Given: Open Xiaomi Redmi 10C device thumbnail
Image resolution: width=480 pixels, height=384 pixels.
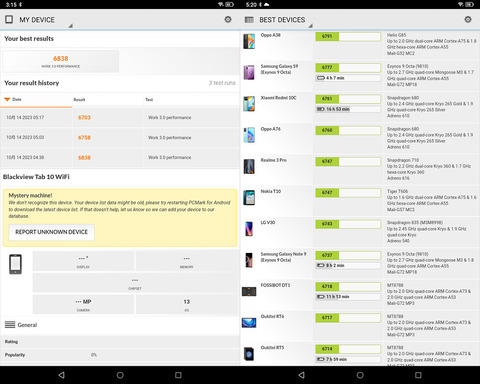Looking at the screenshot, I should (249, 104).
